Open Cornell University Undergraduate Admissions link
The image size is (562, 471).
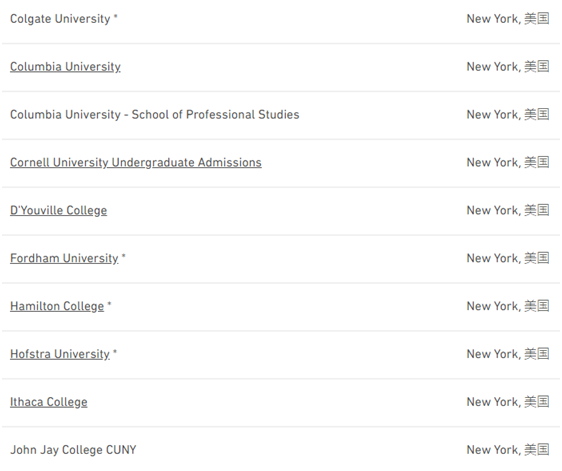click(x=136, y=162)
